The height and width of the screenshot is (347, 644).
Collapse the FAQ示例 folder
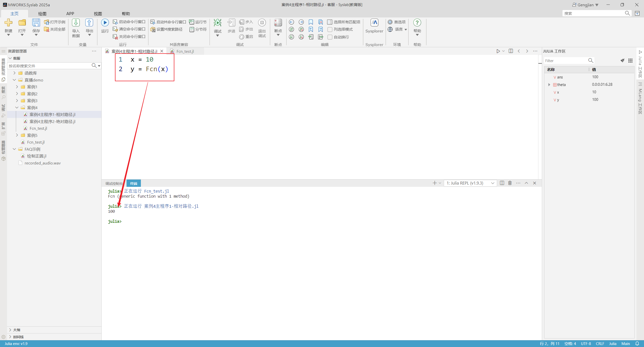tap(14, 149)
